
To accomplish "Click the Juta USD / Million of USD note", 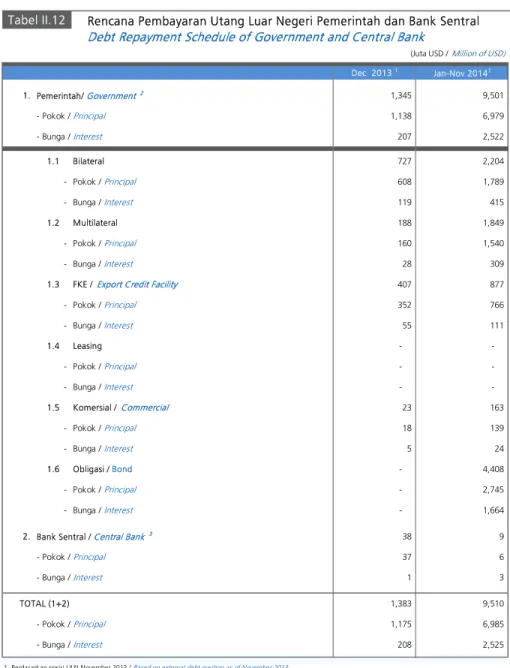I will [x=458, y=54].
